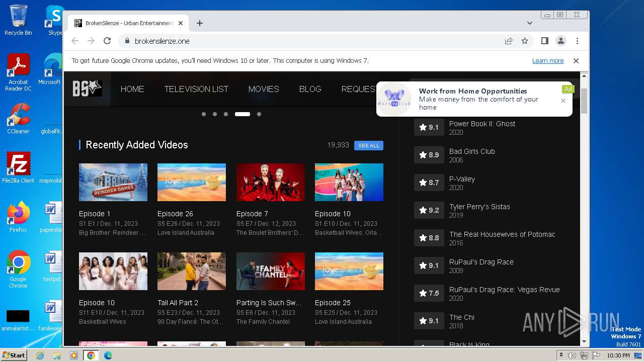Open a new browser tab
Image resolution: width=644 pixels, height=362 pixels.
[200, 23]
